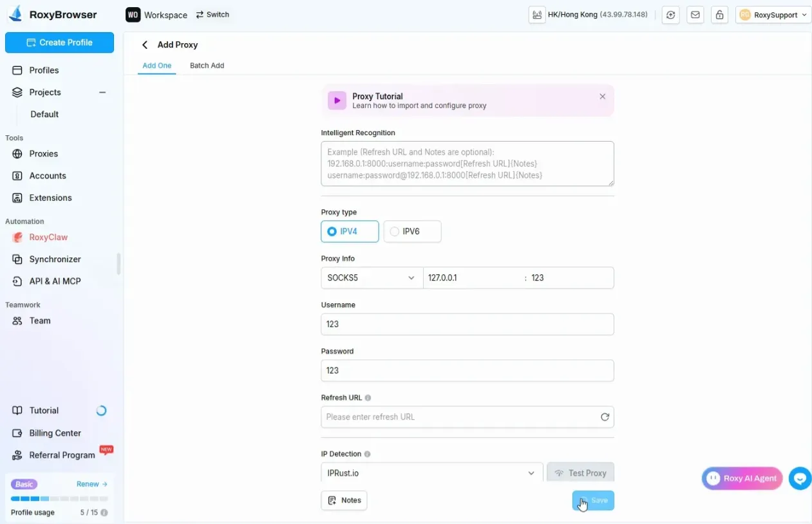Click the Create Profile button
This screenshot has height=524, width=812.
coord(59,42)
